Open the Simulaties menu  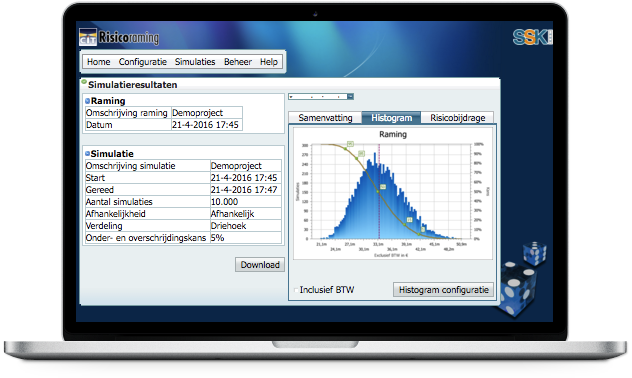(x=195, y=62)
